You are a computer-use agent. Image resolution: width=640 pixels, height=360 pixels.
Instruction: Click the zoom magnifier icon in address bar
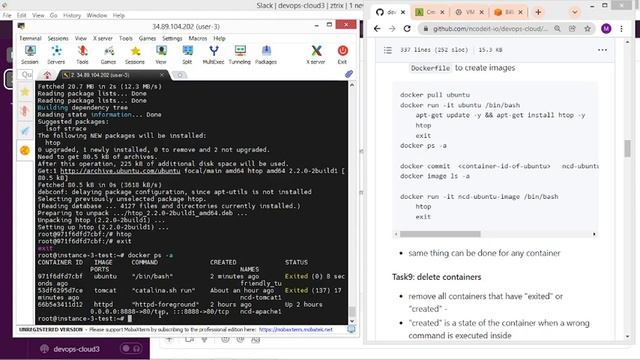point(558,29)
